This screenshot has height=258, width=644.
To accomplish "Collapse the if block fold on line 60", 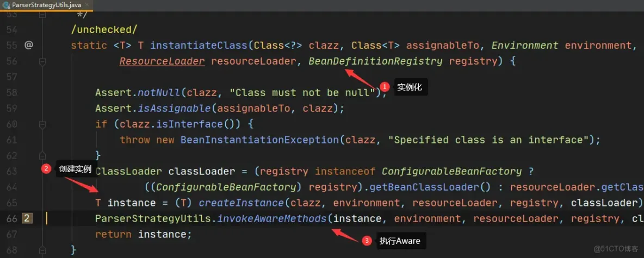I will (x=42, y=124).
